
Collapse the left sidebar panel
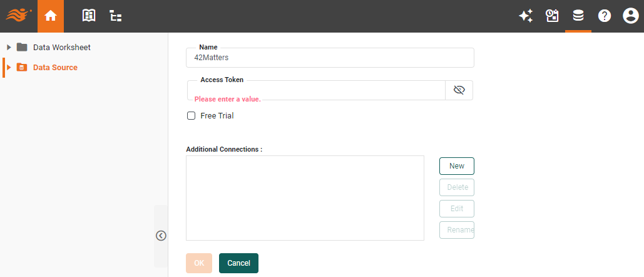coord(161,236)
